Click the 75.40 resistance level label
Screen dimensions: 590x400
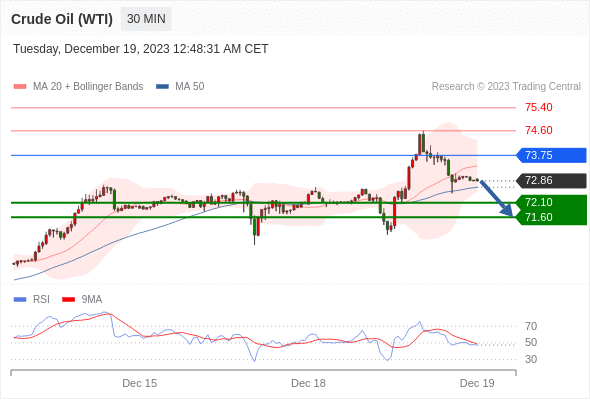[538, 108]
